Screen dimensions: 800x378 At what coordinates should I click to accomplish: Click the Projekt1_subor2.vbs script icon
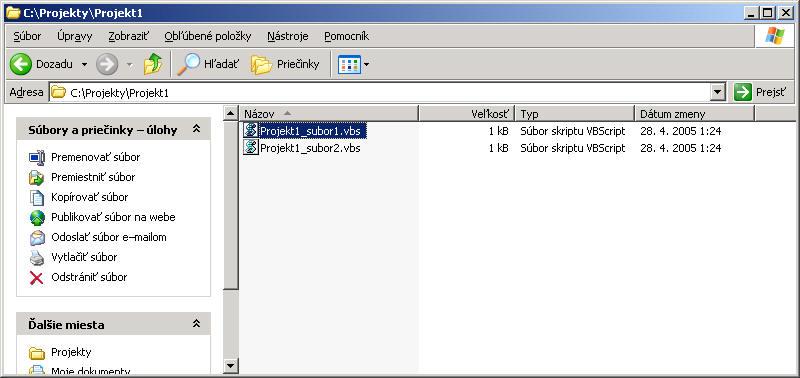(x=251, y=148)
